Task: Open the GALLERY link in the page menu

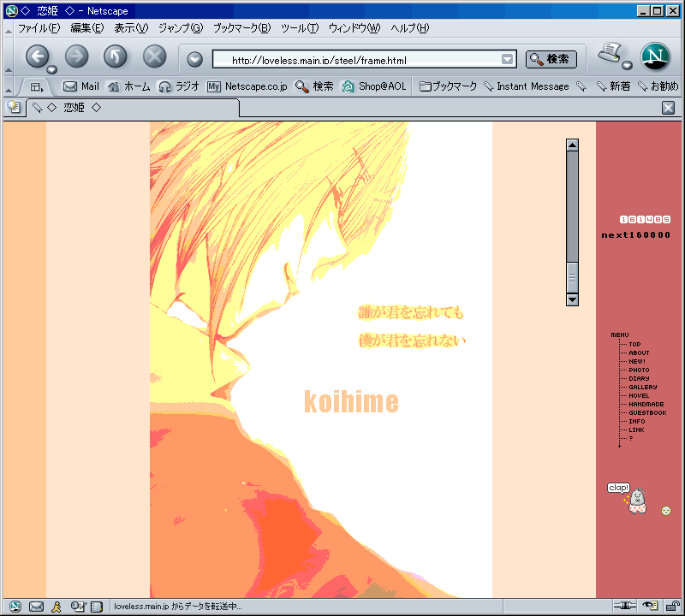Action: [643, 388]
